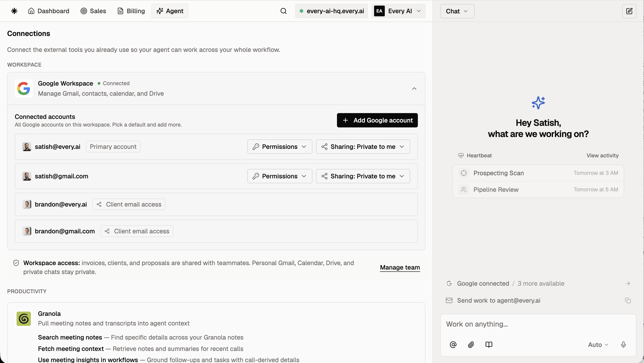Click the Granola connection title
The height and width of the screenshot is (363, 644).
(49, 314)
